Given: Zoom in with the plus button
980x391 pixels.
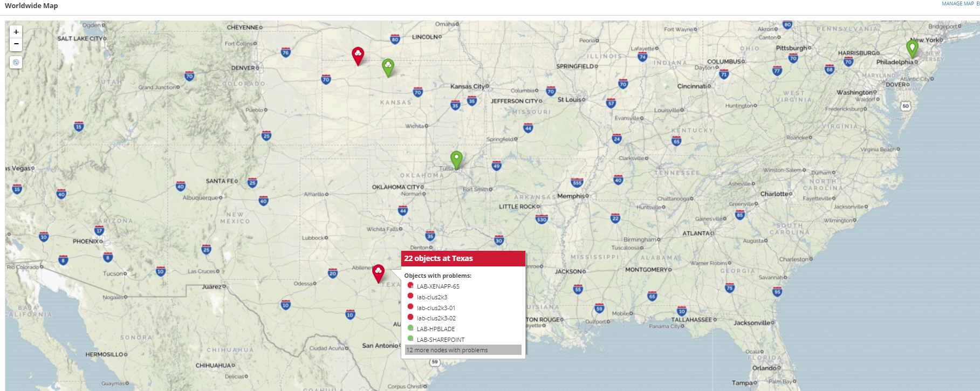Looking at the screenshot, I should pyautogui.click(x=16, y=32).
